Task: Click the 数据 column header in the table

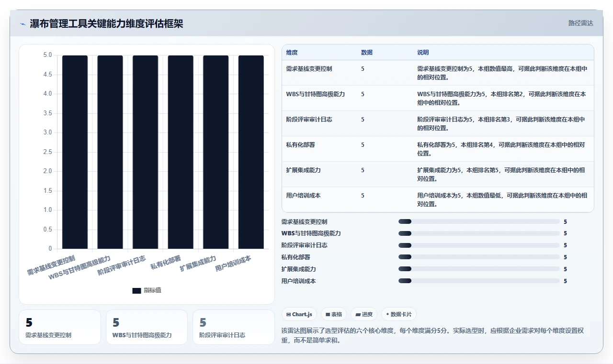Action: click(x=367, y=52)
